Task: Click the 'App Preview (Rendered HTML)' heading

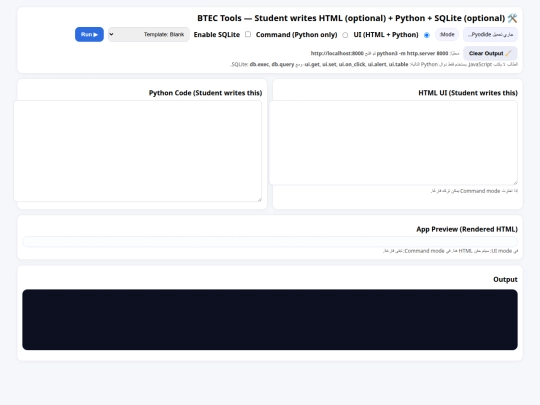Action: point(467,229)
